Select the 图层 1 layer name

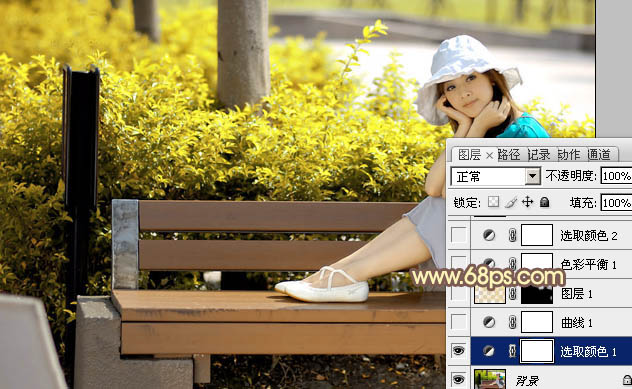pyautogui.click(x=577, y=293)
